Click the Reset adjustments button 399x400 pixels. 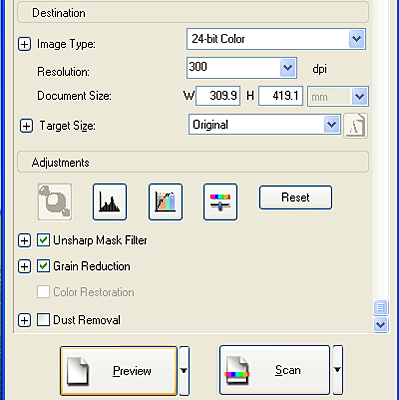point(295,197)
